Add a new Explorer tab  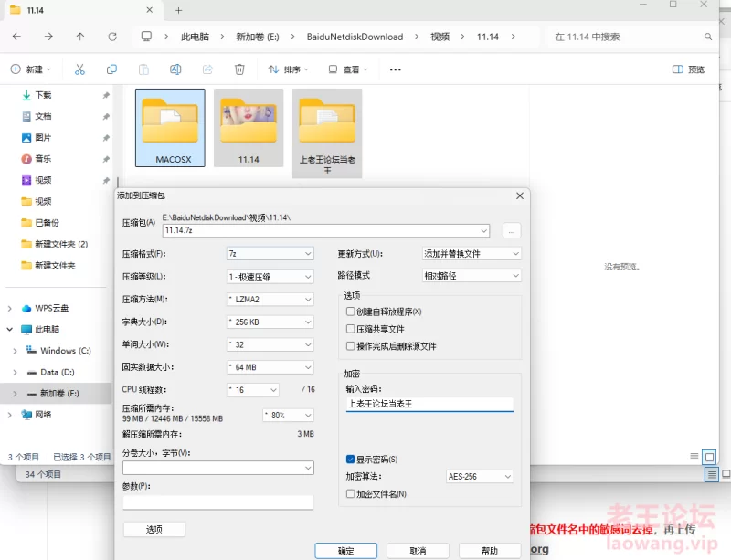point(178,10)
